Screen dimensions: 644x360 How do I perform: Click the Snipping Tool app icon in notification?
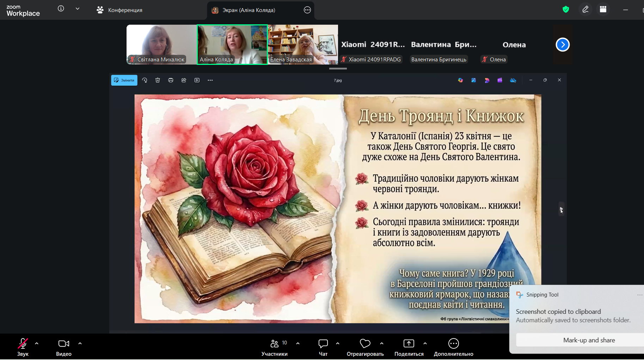tap(520, 295)
